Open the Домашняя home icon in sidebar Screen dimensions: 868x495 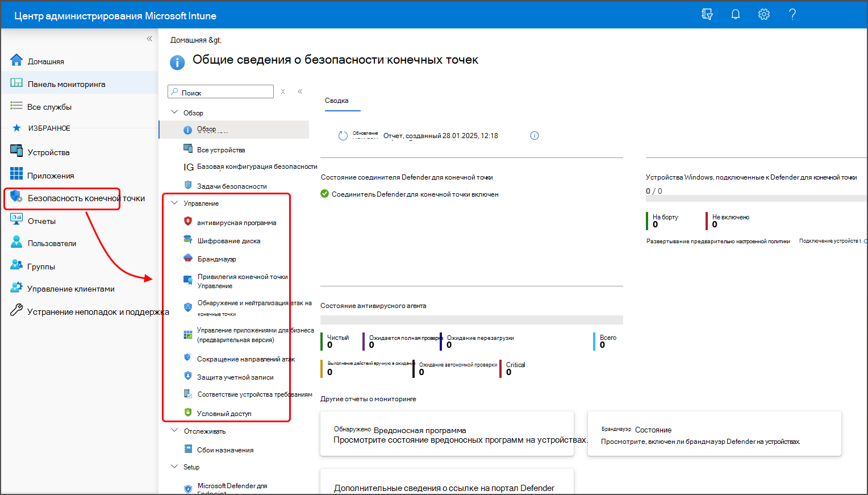[x=16, y=60]
